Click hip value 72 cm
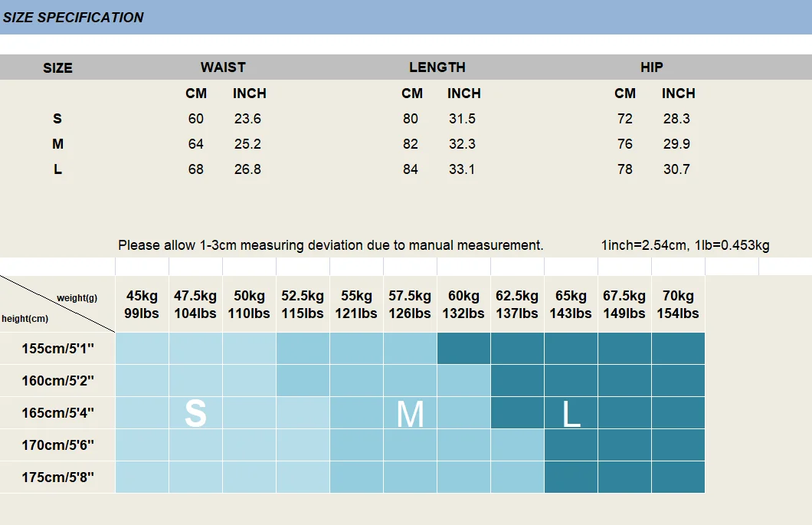Image resolution: width=812 pixels, height=525 pixels. click(x=625, y=119)
